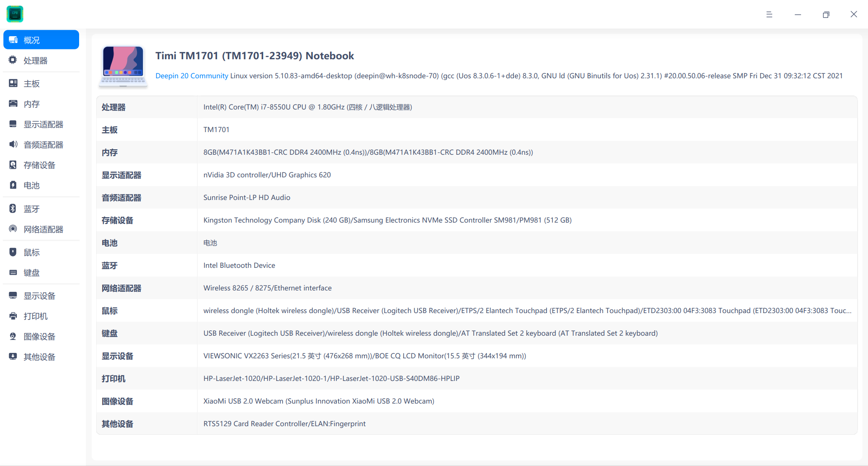Screen dimensions: 868x466
Task: Switch to 处理器 sidebar label
Action: tap(35, 61)
